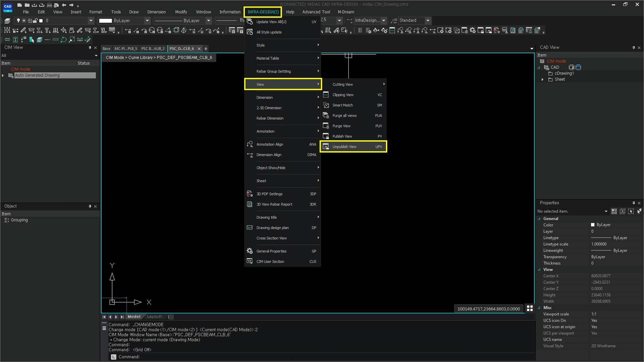The image size is (644, 362).
Task: Choose CIM User Section menu item
Action: point(283,261)
